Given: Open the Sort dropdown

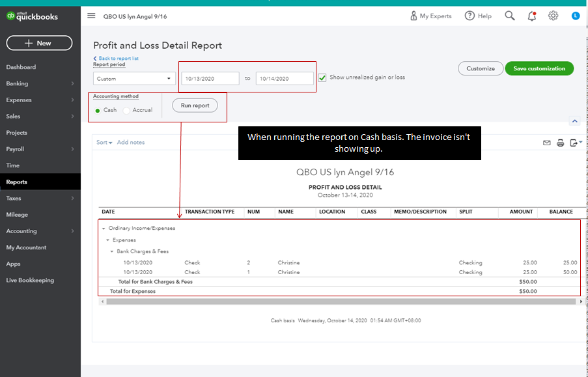Looking at the screenshot, I should 104,142.
